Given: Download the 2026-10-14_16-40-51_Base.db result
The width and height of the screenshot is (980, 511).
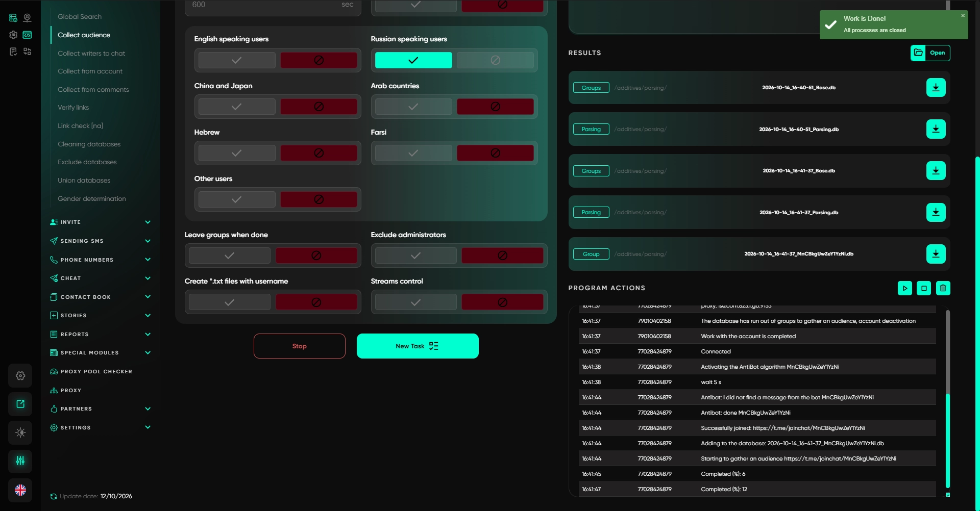Looking at the screenshot, I should click(x=936, y=88).
